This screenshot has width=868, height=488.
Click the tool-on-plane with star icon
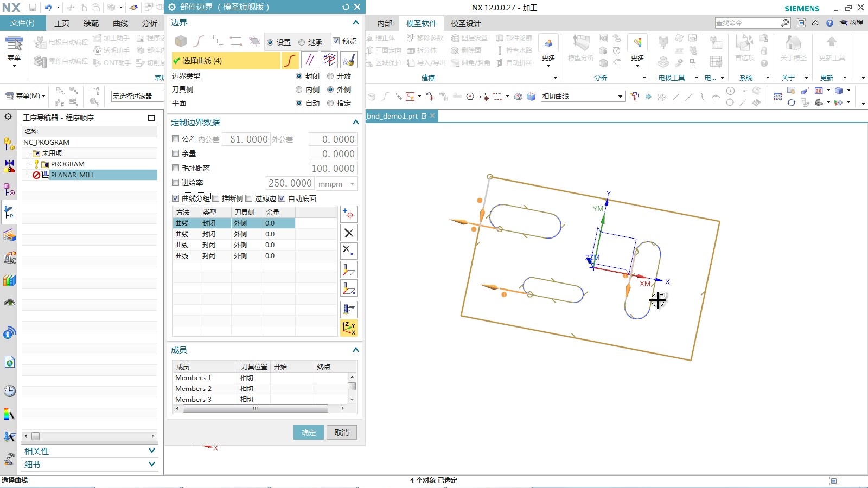[x=349, y=288]
